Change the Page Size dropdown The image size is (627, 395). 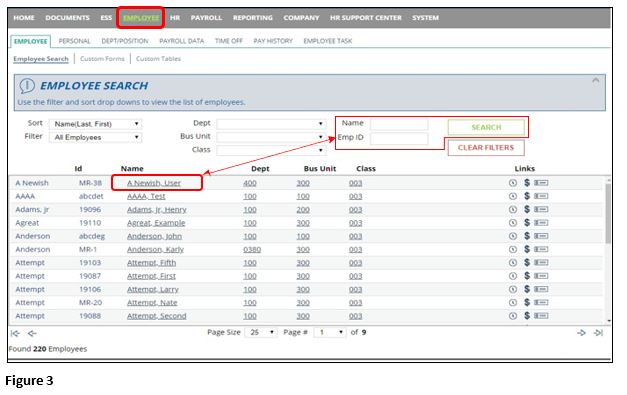261,332
